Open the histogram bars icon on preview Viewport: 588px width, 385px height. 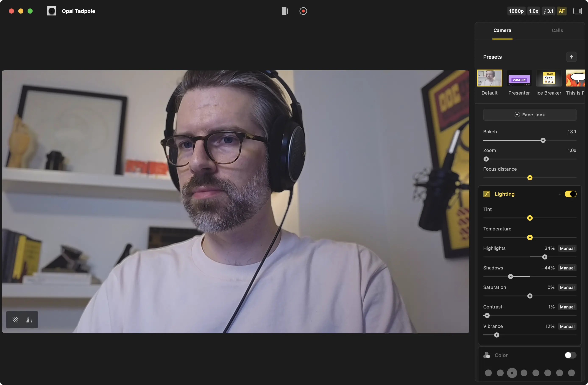[x=29, y=320]
